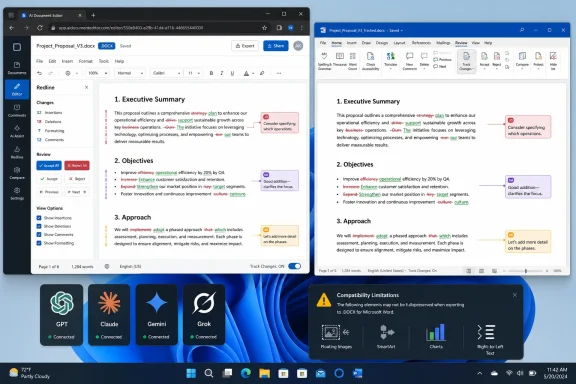Viewport: 576px width, 384px height.
Task: Switch to References tab in Word
Action: click(x=421, y=43)
